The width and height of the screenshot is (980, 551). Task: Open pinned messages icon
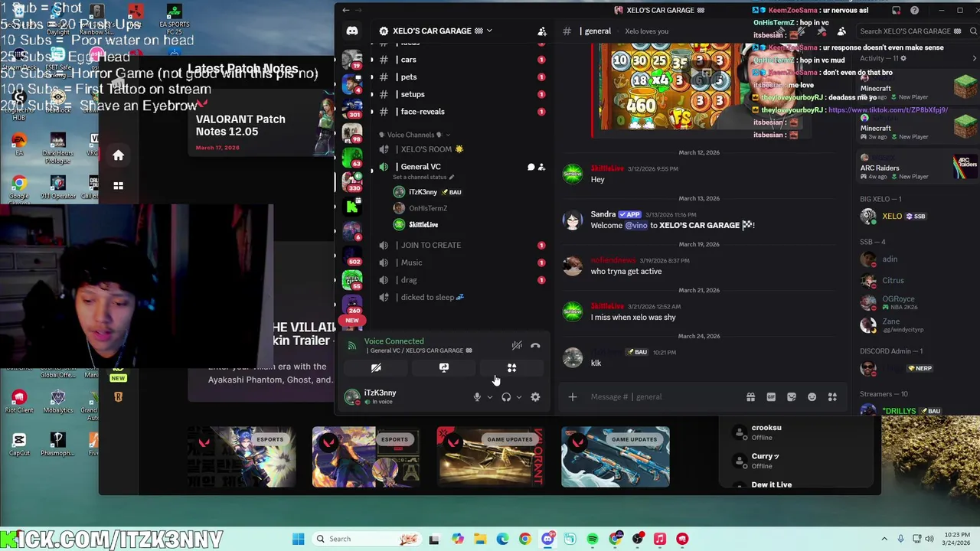[x=822, y=31]
